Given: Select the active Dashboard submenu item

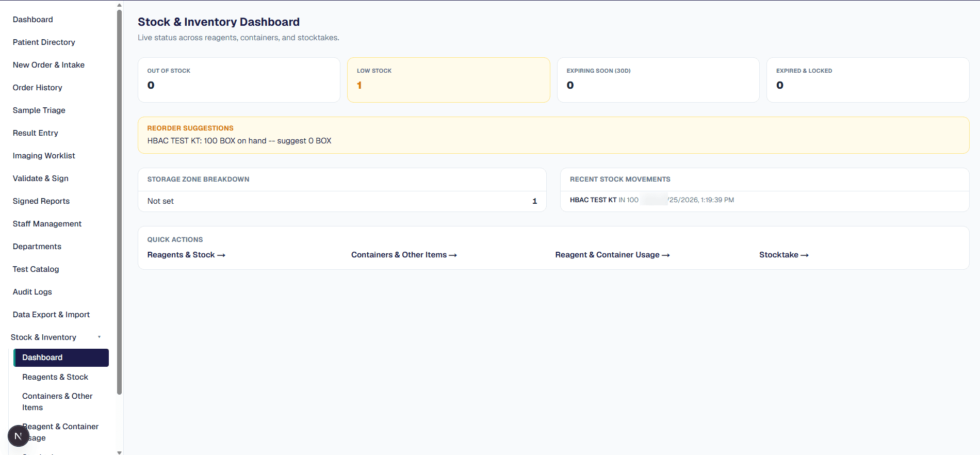Looking at the screenshot, I should 61,358.
